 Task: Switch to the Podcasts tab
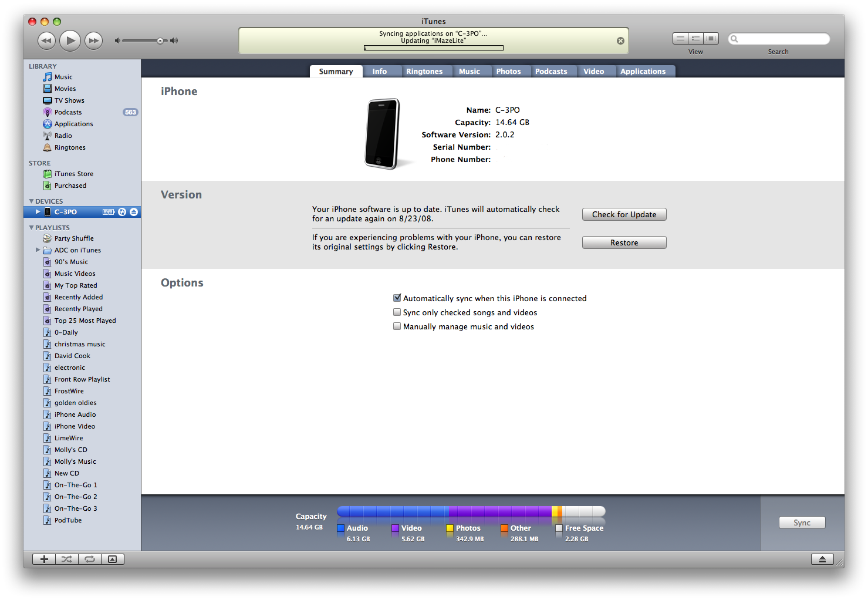(x=551, y=72)
